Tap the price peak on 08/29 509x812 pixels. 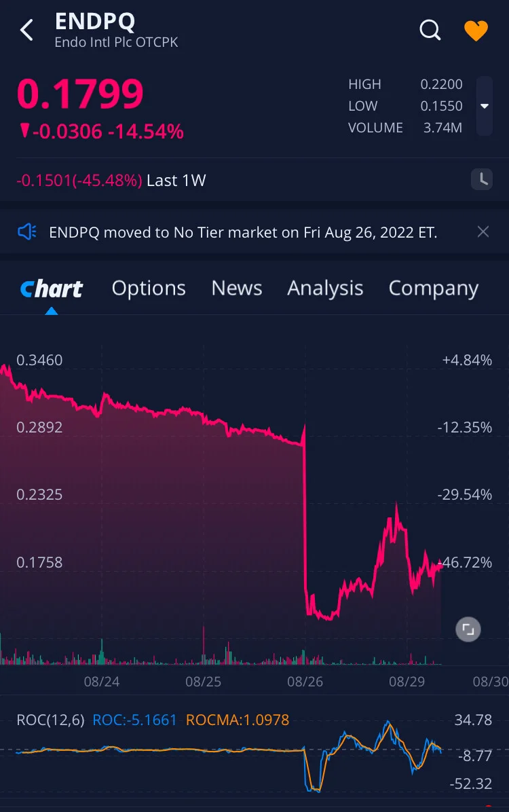point(396,505)
